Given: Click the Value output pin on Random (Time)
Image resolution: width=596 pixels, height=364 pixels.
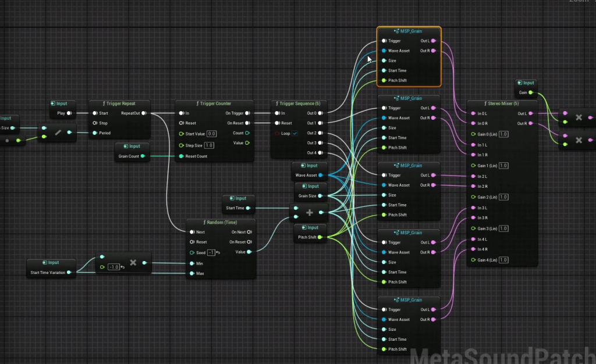Looking at the screenshot, I should (249, 252).
